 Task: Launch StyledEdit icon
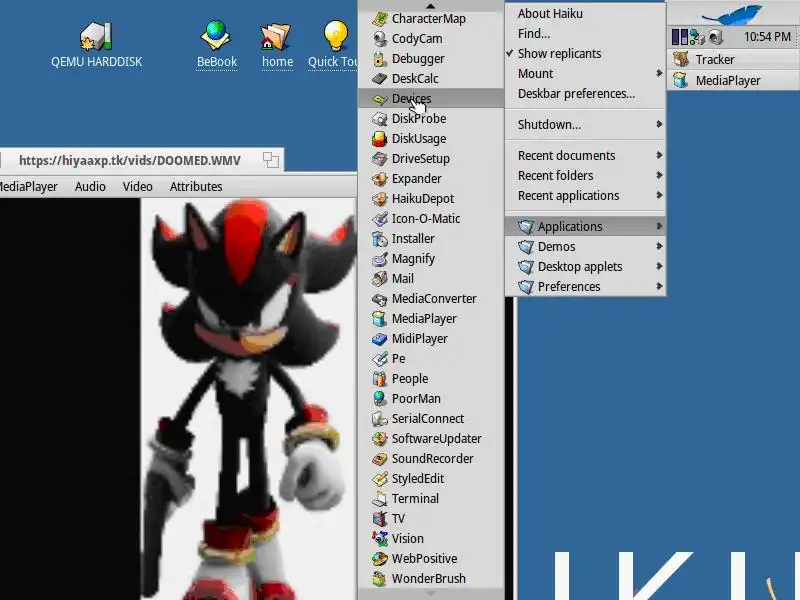pyautogui.click(x=380, y=479)
